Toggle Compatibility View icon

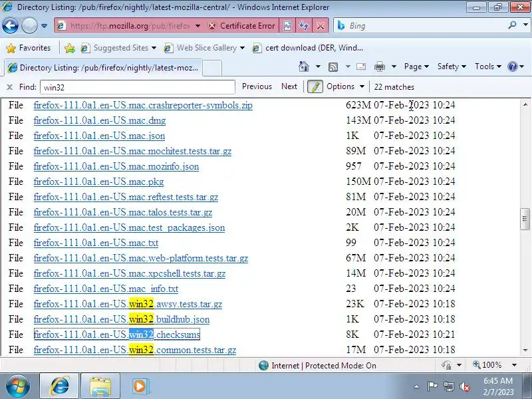287,26
